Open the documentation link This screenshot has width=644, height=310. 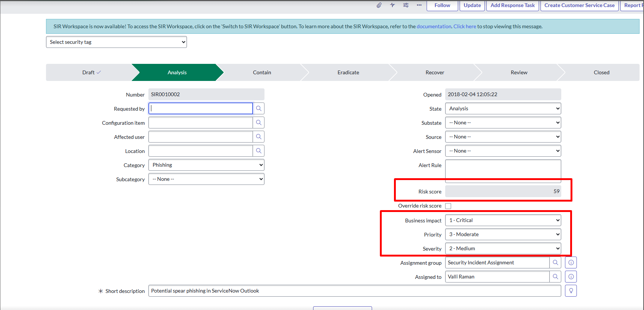pos(434,26)
